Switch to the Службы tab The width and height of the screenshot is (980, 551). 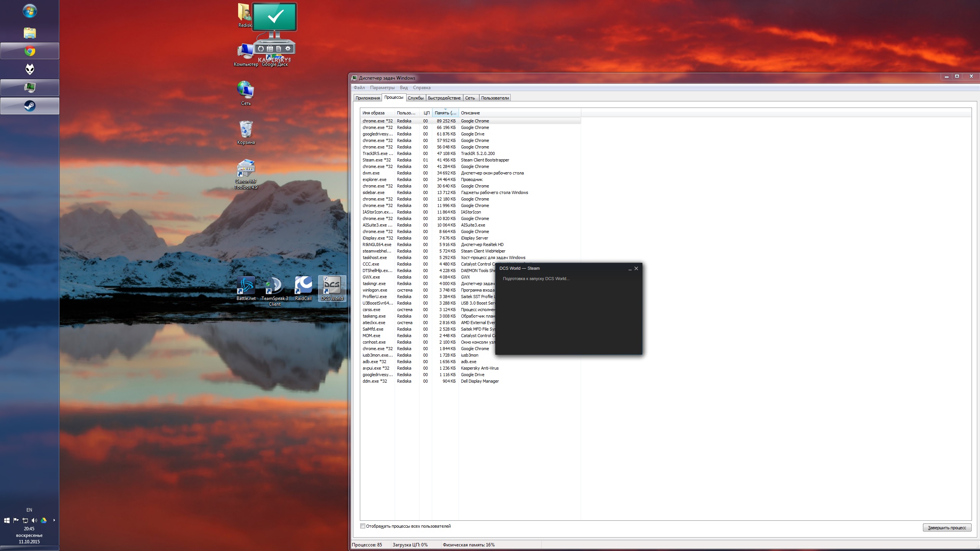(415, 98)
